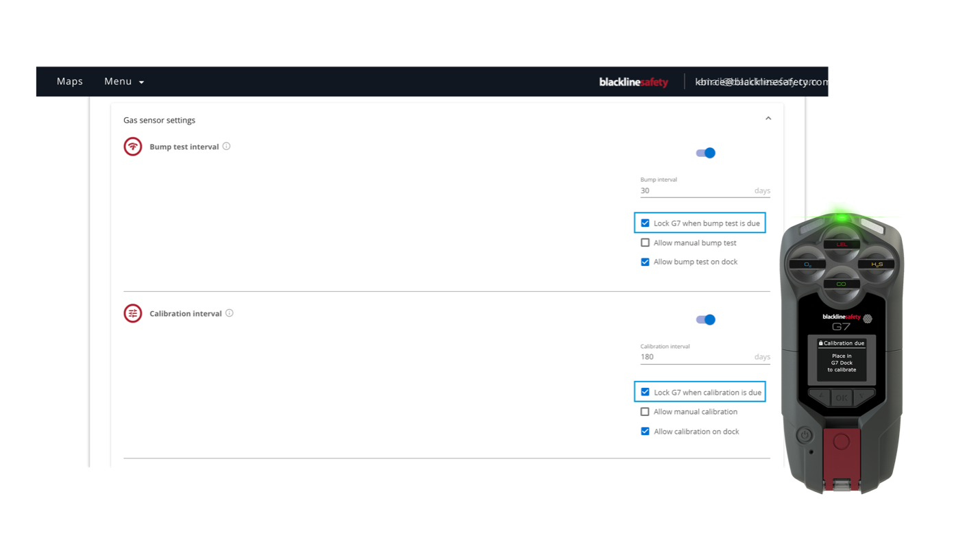Collapse the Gas sensor settings section
The image size is (980, 540).
768,119
